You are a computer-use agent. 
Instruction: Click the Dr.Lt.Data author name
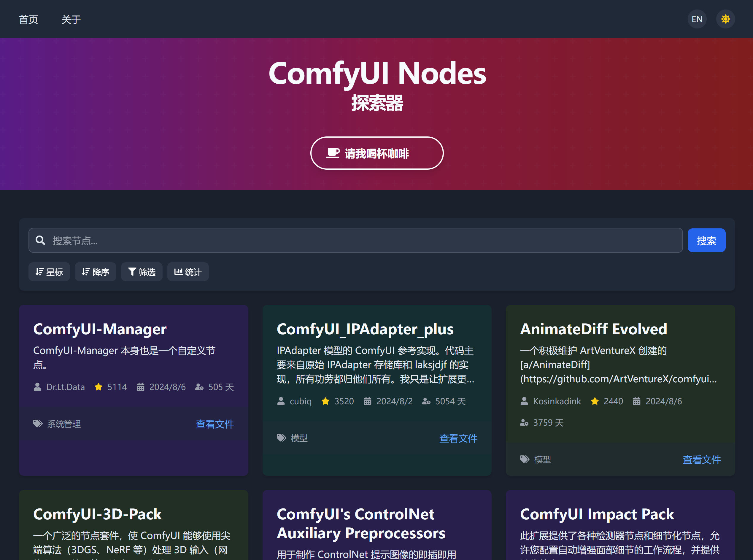click(x=66, y=387)
